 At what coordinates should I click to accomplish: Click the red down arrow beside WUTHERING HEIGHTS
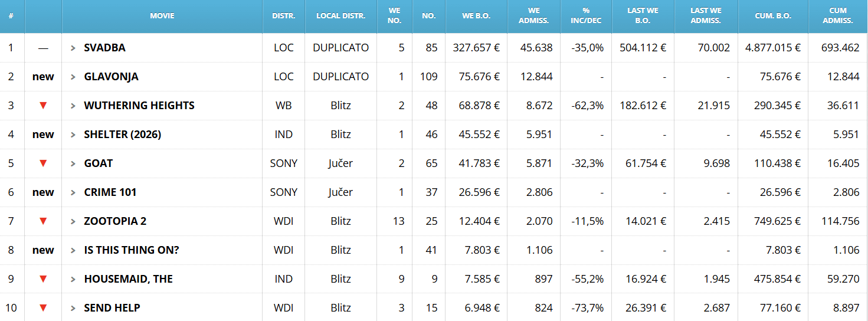point(43,106)
